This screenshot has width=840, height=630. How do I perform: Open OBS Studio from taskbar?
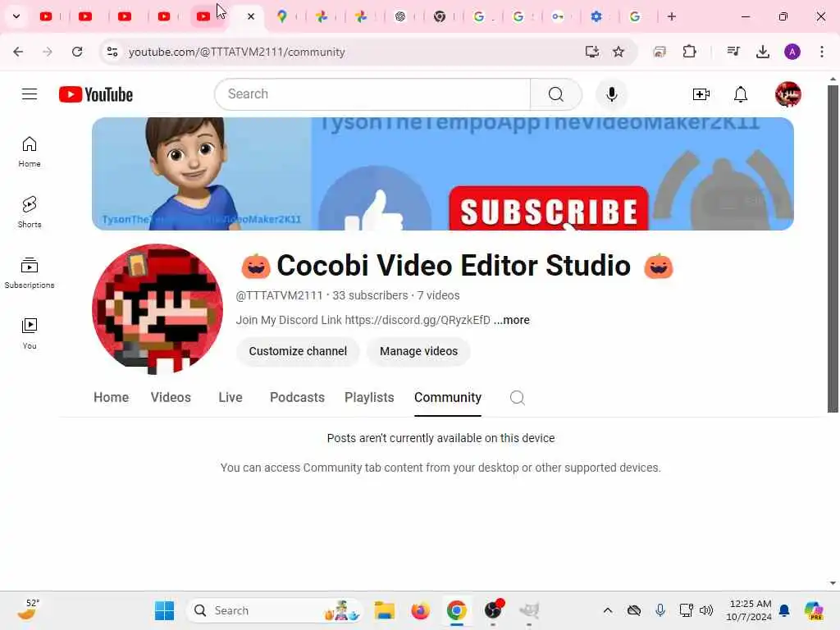(x=493, y=610)
